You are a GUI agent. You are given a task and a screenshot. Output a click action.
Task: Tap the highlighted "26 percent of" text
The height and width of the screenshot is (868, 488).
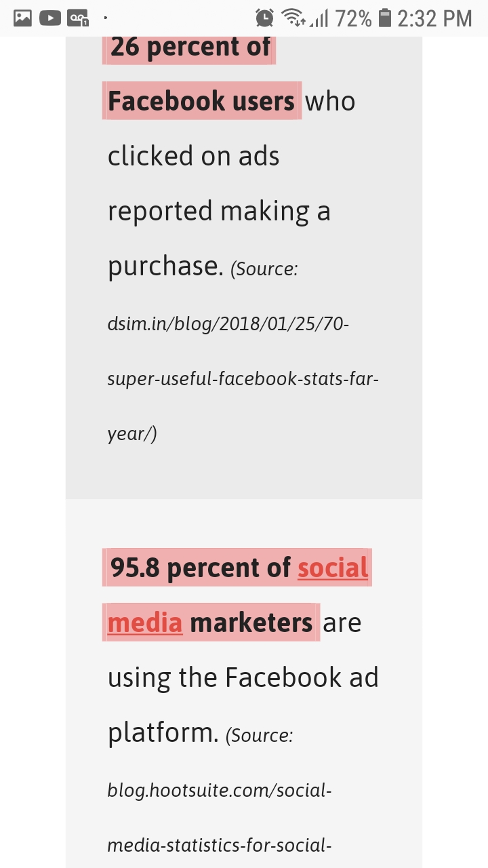coord(190,47)
